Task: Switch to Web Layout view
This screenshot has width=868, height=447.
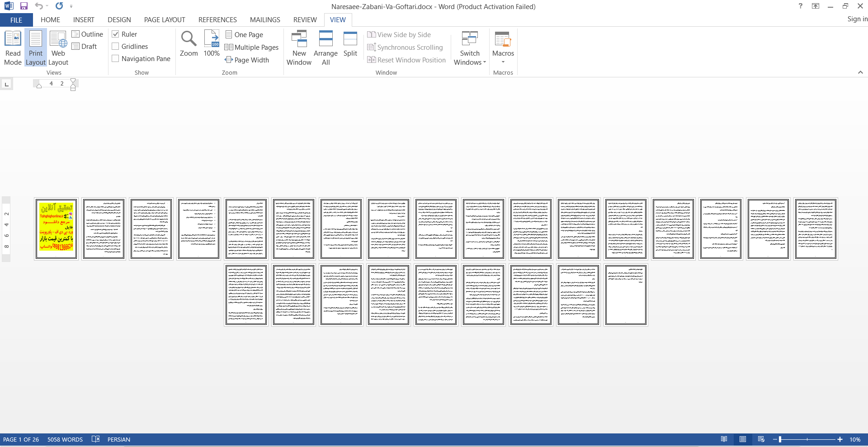Action: point(58,48)
